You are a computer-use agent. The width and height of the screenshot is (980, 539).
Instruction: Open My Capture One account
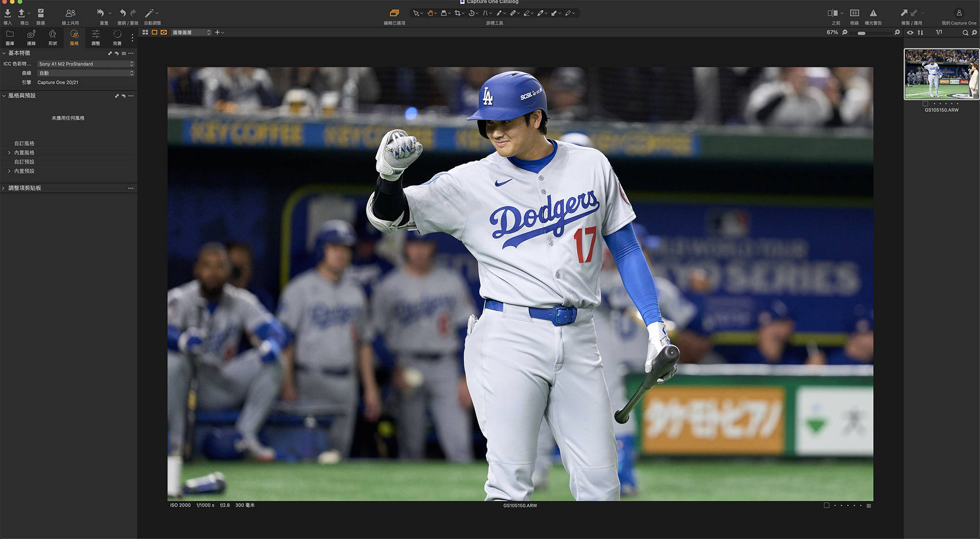click(x=959, y=13)
